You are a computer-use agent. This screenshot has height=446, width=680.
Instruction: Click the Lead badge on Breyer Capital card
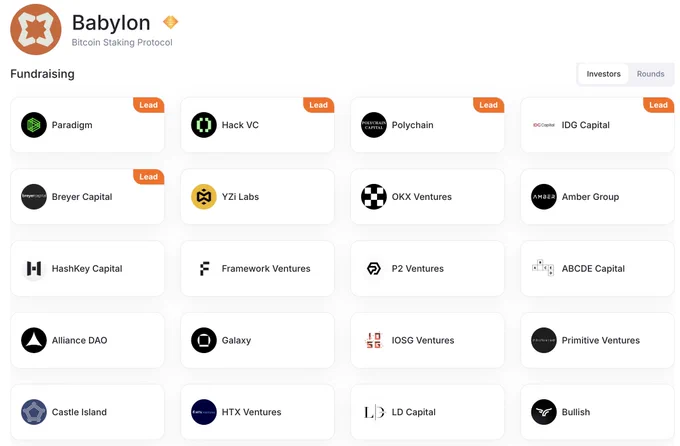point(149,177)
